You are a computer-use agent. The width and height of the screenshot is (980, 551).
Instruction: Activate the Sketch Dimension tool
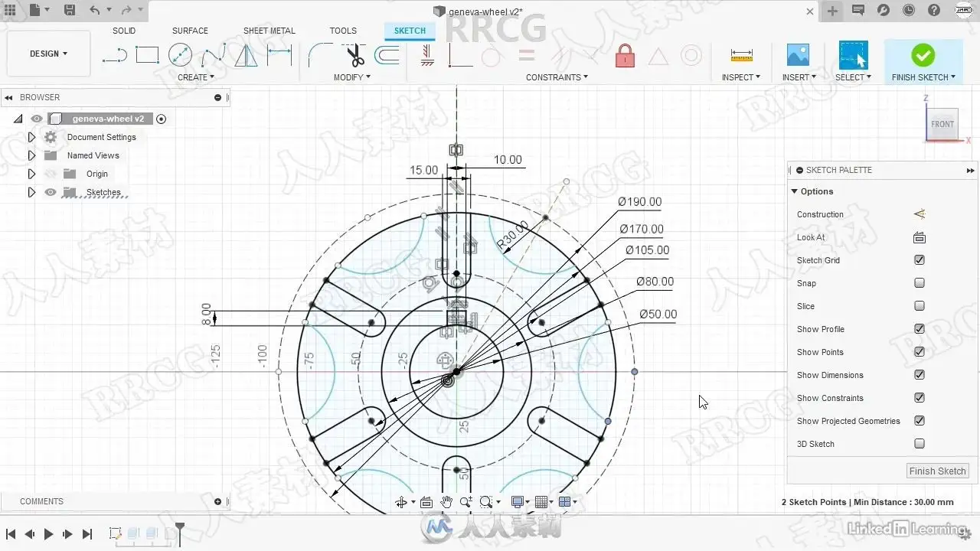point(279,55)
